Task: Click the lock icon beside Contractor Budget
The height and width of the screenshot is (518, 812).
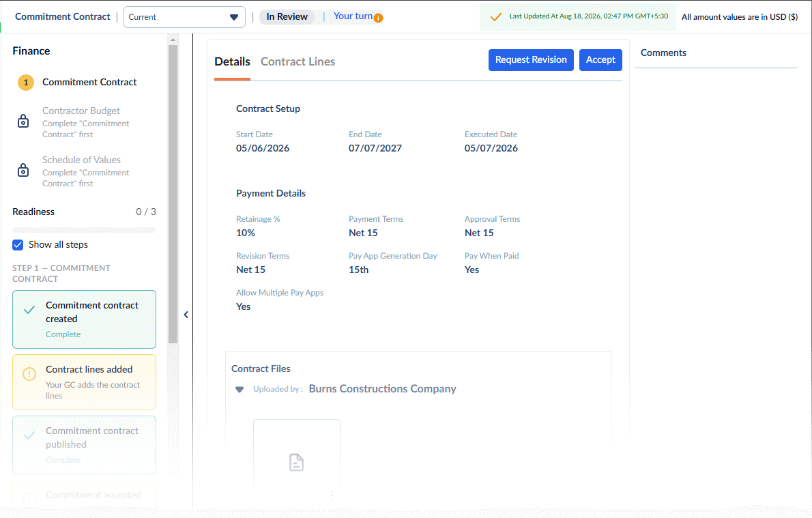Action: pos(23,121)
